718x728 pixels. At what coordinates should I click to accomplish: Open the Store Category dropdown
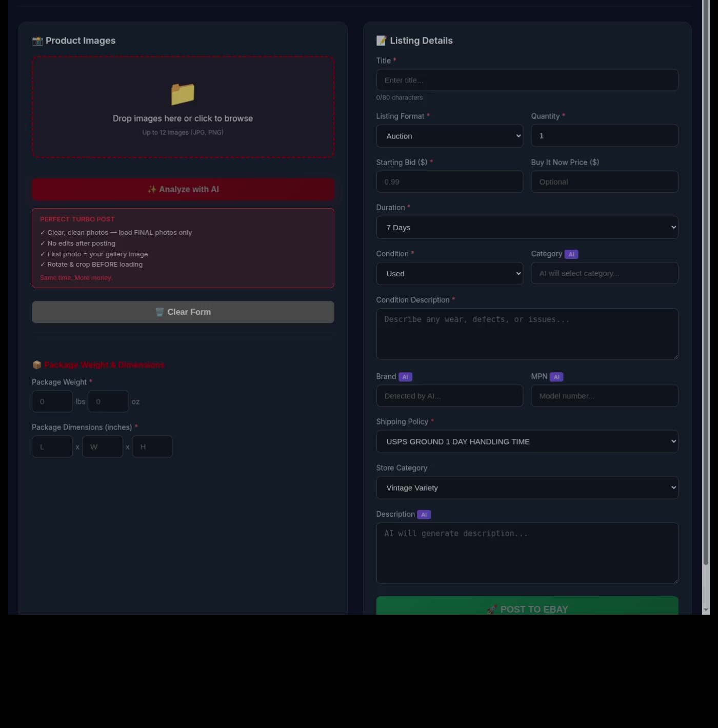[x=527, y=488]
